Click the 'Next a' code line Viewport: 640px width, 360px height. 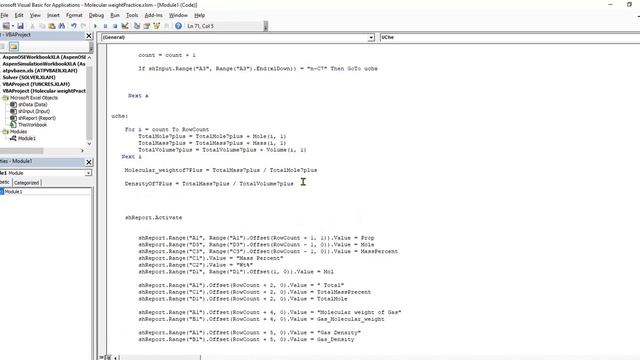(x=138, y=96)
